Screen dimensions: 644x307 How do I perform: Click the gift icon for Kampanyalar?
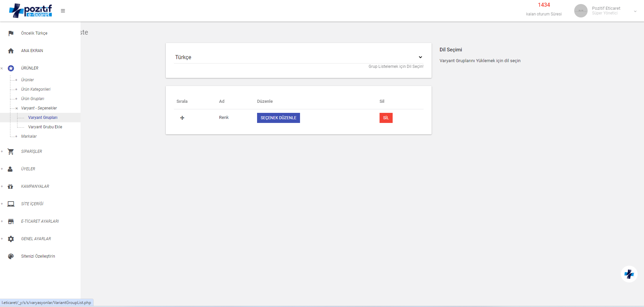(11, 186)
